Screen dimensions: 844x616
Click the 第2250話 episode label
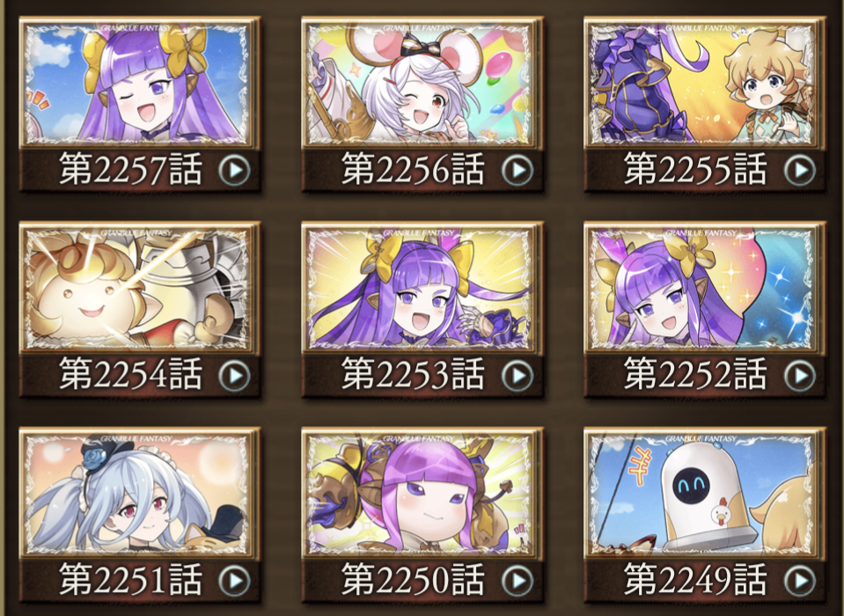pos(413,579)
